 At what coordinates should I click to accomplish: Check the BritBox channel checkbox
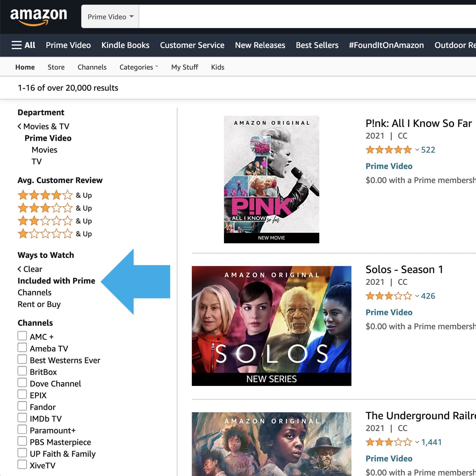pyautogui.click(x=22, y=371)
